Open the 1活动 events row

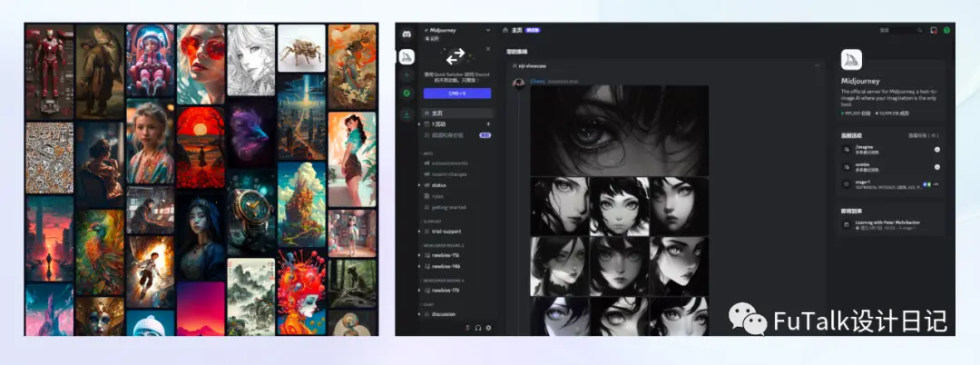[457, 124]
